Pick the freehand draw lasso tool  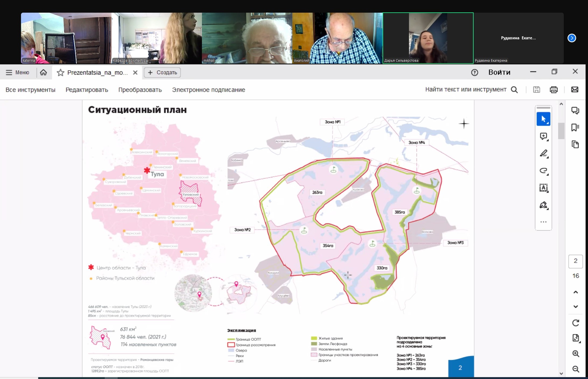click(543, 171)
